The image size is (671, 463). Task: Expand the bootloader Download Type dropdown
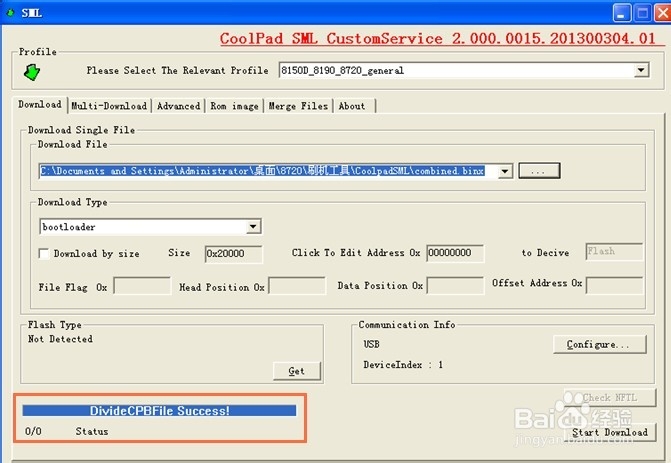click(253, 226)
